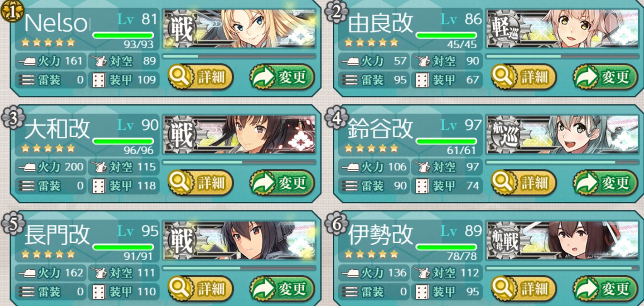The image size is (644, 306).
Task: Click 大和改 green HP bar
Action: pyautogui.click(x=123, y=141)
